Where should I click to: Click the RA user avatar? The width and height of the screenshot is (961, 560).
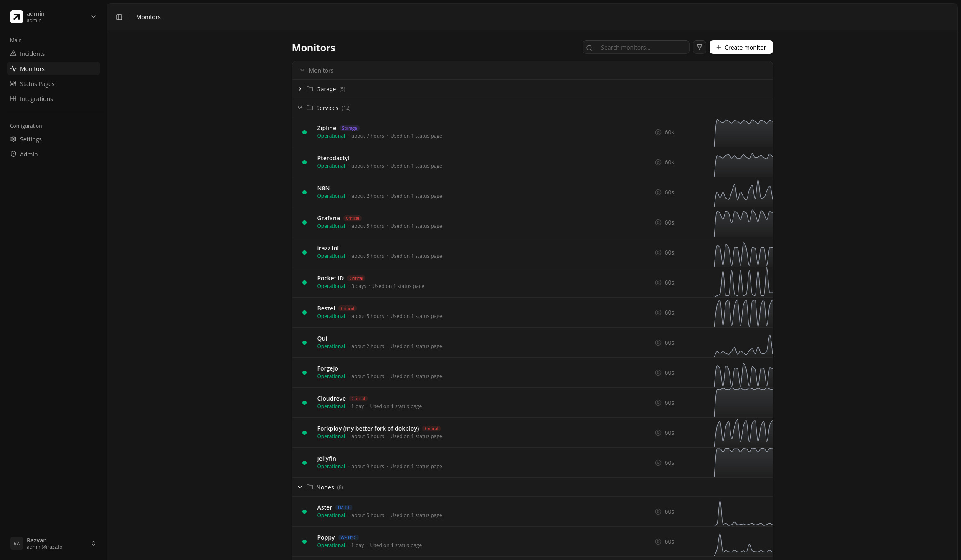tap(17, 543)
